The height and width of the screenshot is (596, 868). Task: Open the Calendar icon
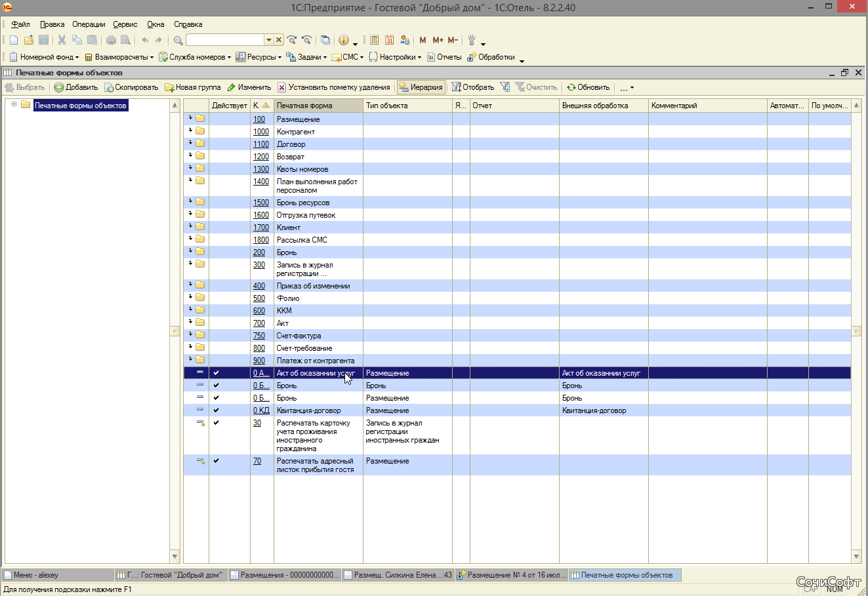[389, 40]
